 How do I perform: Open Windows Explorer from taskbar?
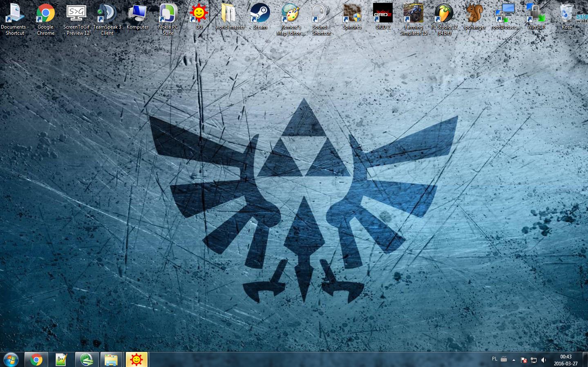pyautogui.click(x=111, y=360)
